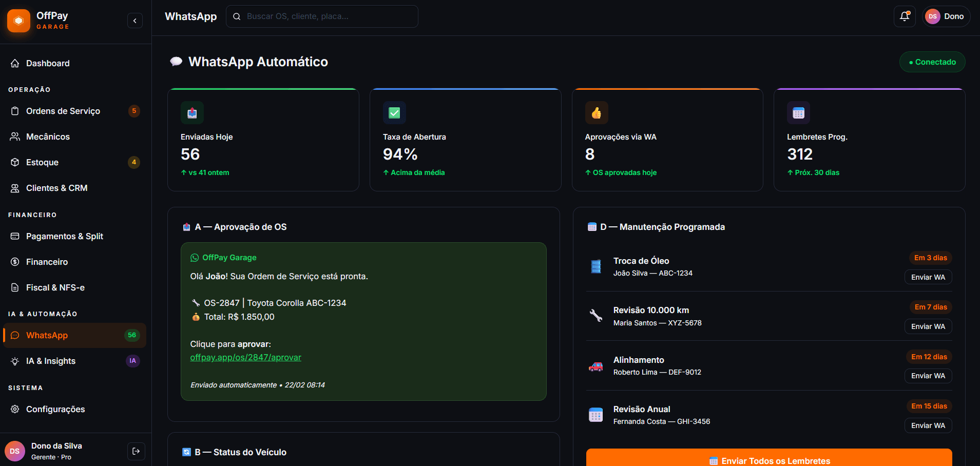Click the Enviadas Hoje card icon
The height and width of the screenshot is (466, 980).
pos(192,113)
